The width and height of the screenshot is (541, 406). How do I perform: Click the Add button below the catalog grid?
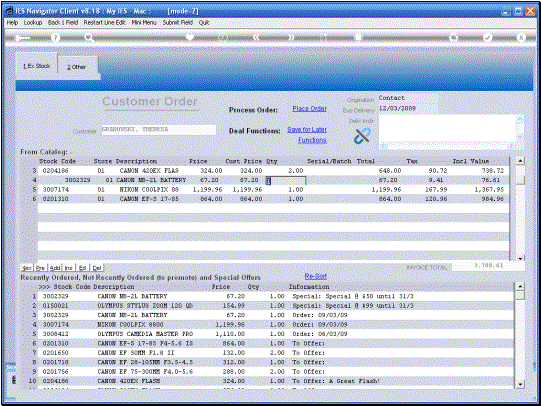55,268
